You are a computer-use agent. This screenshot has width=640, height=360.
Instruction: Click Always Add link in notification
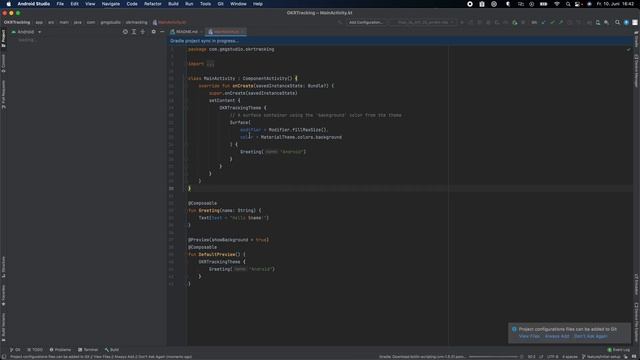[x=557, y=336]
